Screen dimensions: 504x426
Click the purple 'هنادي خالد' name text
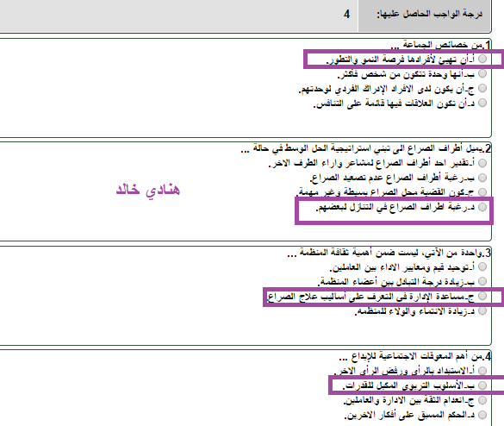(x=148, y=190)
